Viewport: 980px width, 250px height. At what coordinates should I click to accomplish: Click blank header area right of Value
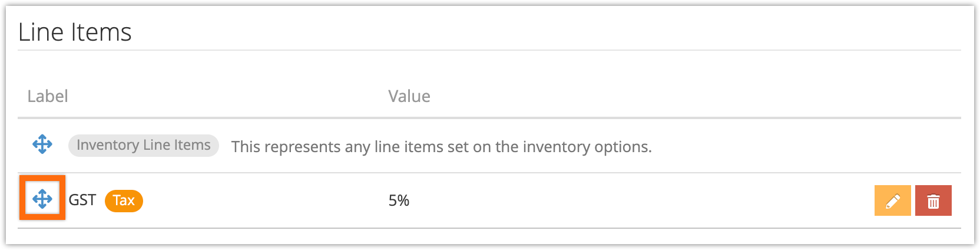(695, 96)
